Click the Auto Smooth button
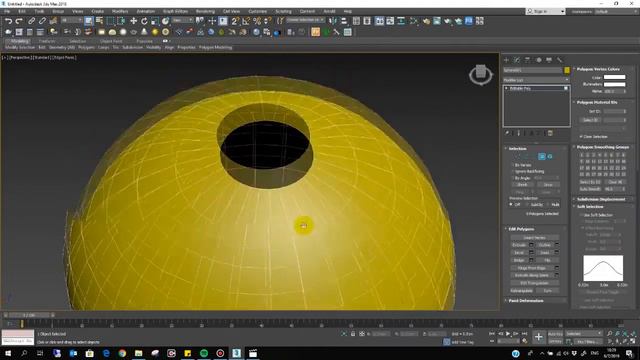Screen dimensions: 640x360 590,189
